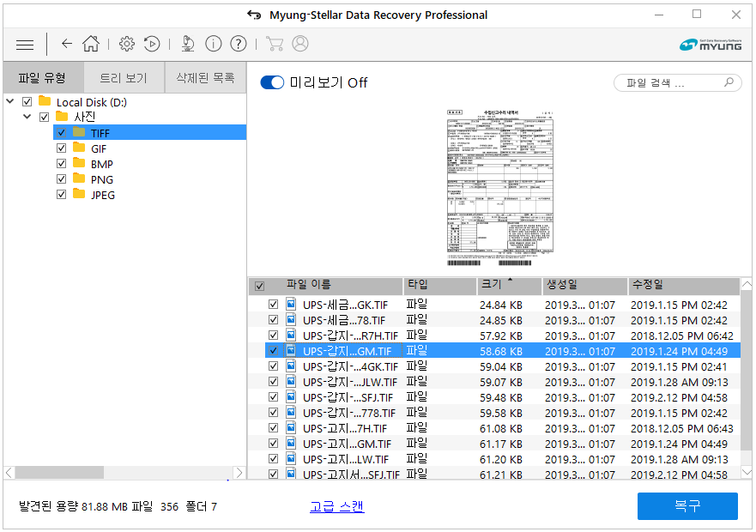This screenshot has width=756, height=532.
Task: Click the tree panel scroll-left arrow
Action: point(9,472)
